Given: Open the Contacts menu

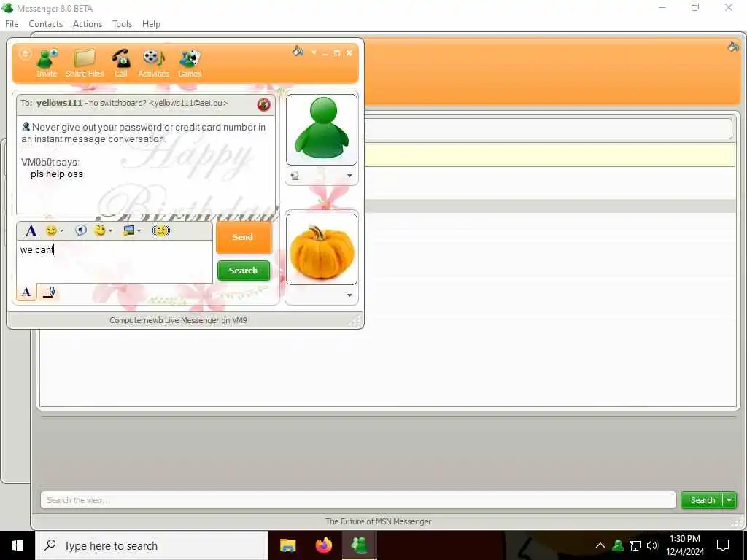Looking at the screenshot, I should click(x=46, y=24).
